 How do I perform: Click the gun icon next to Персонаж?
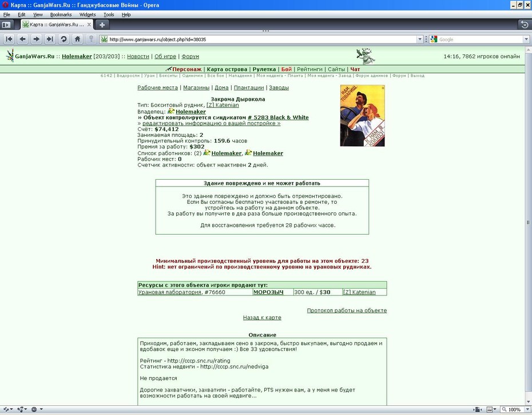click(169, 69)
